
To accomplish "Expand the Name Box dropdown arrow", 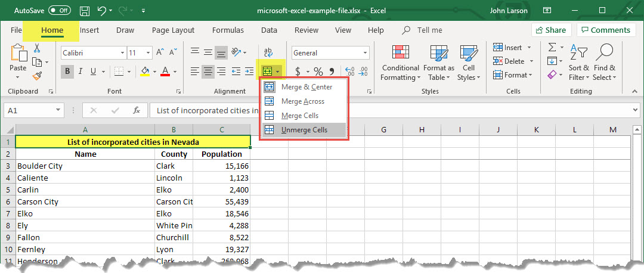I will (58, 110).
